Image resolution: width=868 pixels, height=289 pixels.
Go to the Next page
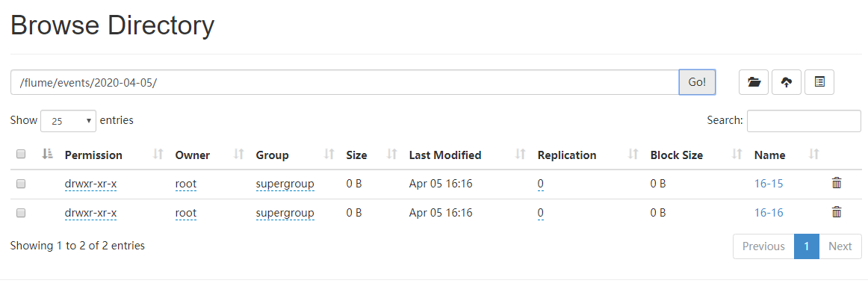(x=840, y=246)
